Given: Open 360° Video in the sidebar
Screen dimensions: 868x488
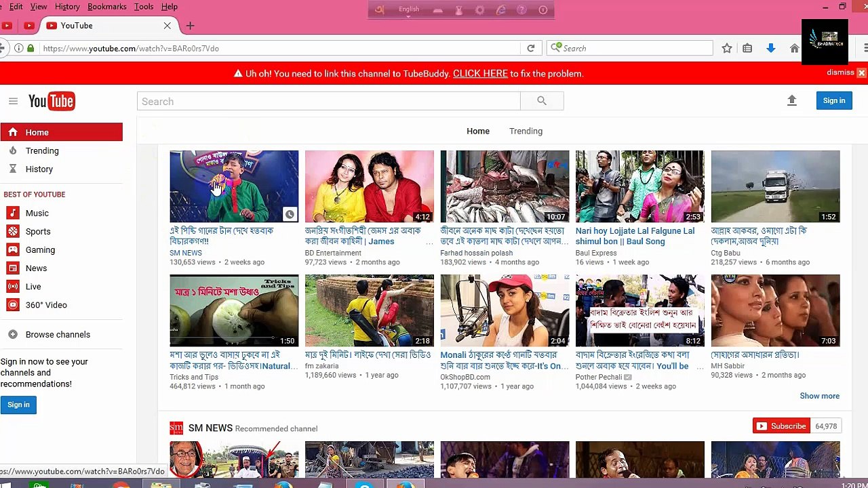Looking at the screenshot, I should coord(46,305).
